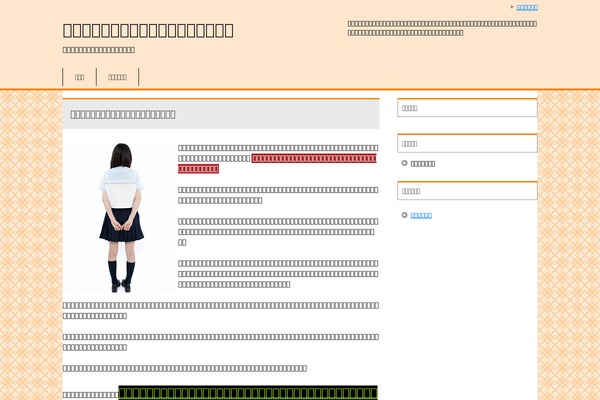
Task: Click the photo of the girl in school uniform
Action: [x=120, y=217]
